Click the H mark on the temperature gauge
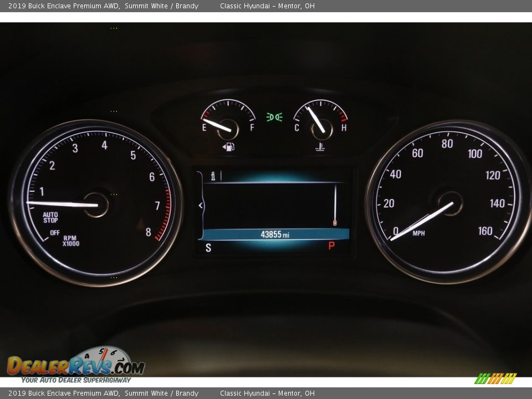This screenshot has height=399, width=532. pos(344,128)
